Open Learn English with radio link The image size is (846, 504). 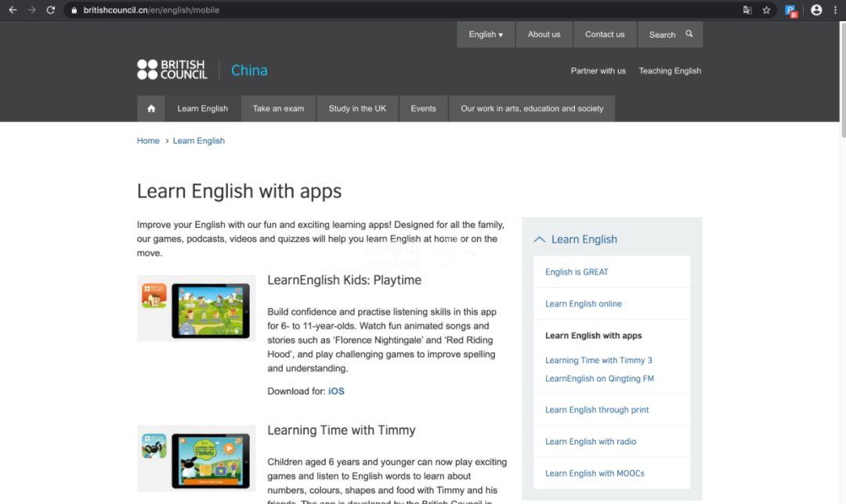(591, 441)
